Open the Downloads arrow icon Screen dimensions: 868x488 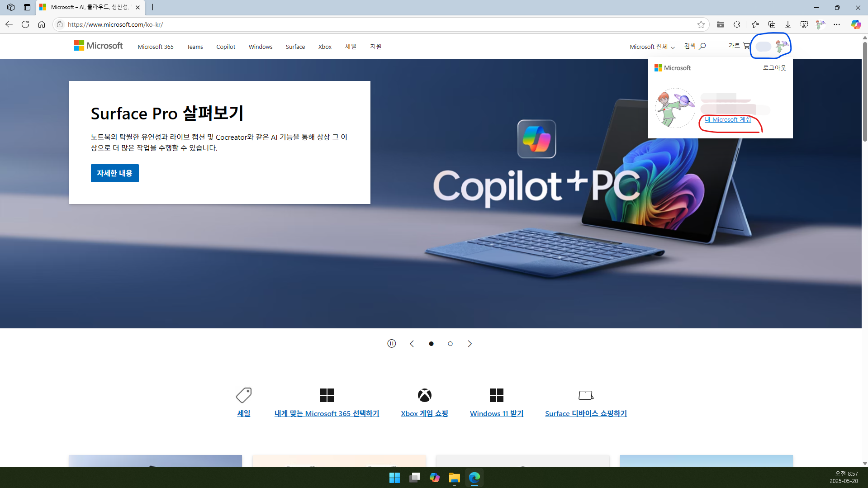click(x=788, y=24)
